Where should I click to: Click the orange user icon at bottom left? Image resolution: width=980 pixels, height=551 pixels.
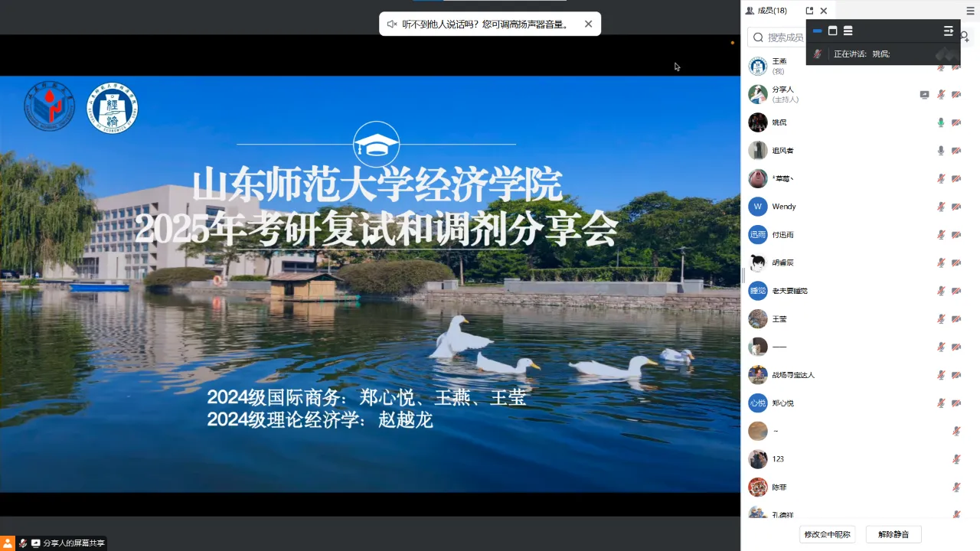(8, 543)
